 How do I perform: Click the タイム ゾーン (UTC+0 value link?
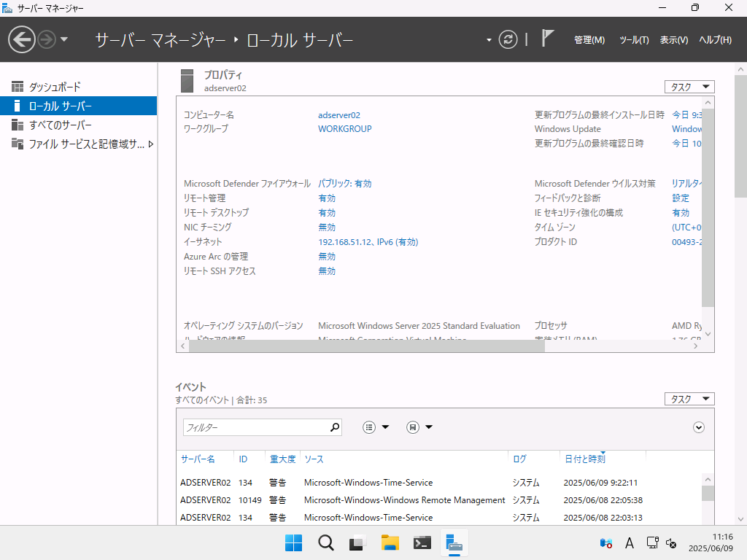point(686,227)
